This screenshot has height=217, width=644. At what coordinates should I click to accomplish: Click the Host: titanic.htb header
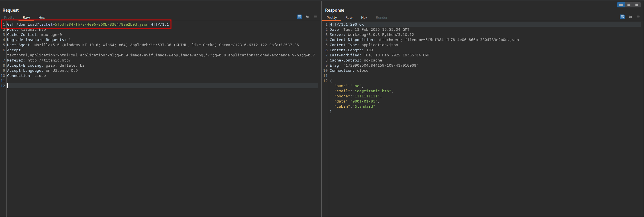(27, 30)
